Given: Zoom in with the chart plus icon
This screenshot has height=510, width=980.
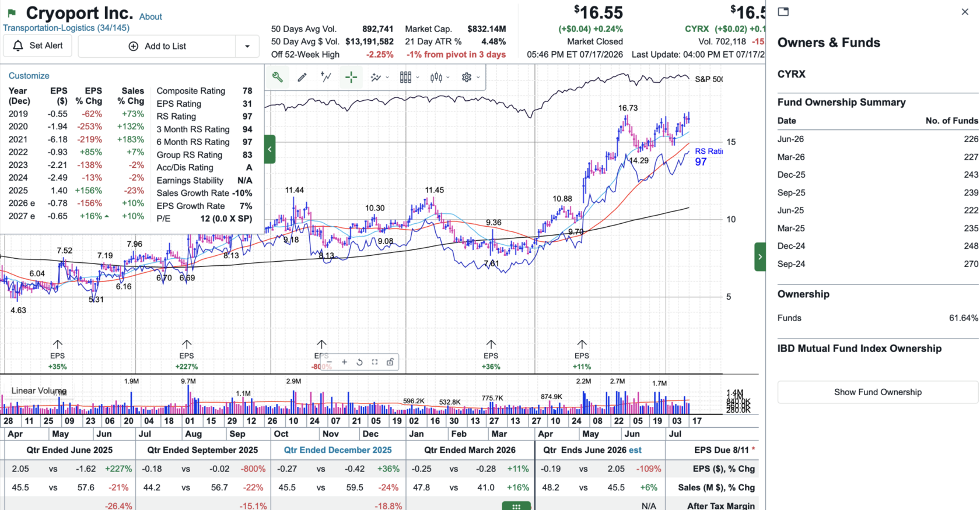Looking at the screenshot, I should coord(344,362).
